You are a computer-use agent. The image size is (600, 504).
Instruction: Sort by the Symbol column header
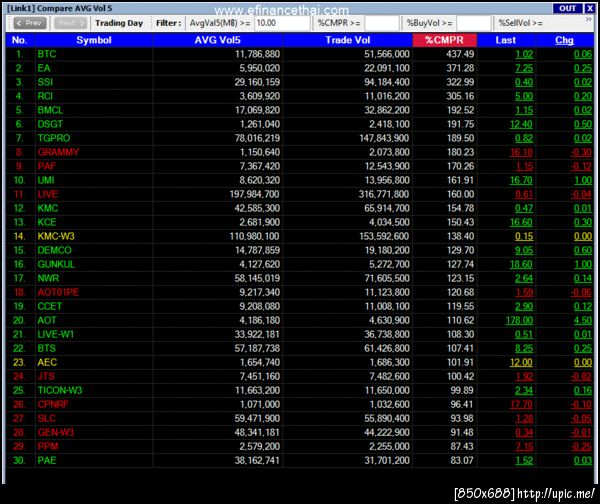(94, 40)
